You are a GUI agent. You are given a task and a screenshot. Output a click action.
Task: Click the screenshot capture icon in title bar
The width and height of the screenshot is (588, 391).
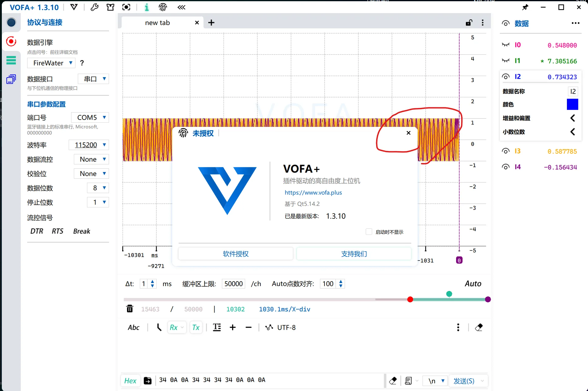pyautogui.click(x=126, y=7)
